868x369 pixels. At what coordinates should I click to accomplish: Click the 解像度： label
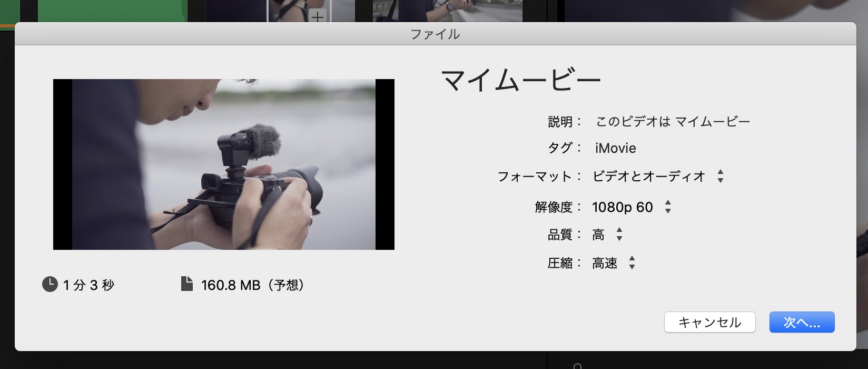tap(558, 207)
